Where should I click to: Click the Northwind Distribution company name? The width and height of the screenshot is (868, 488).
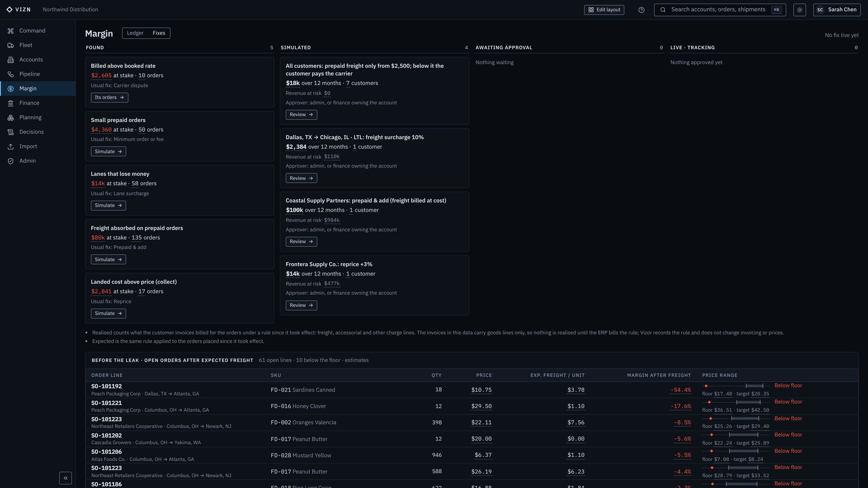point(70,9)
